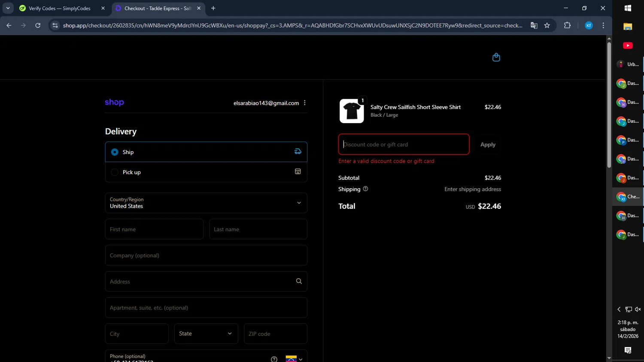The width and height of the screenshot is (644, 362).
Task: Click the Total amount $22.46
Action: point(489,206)
